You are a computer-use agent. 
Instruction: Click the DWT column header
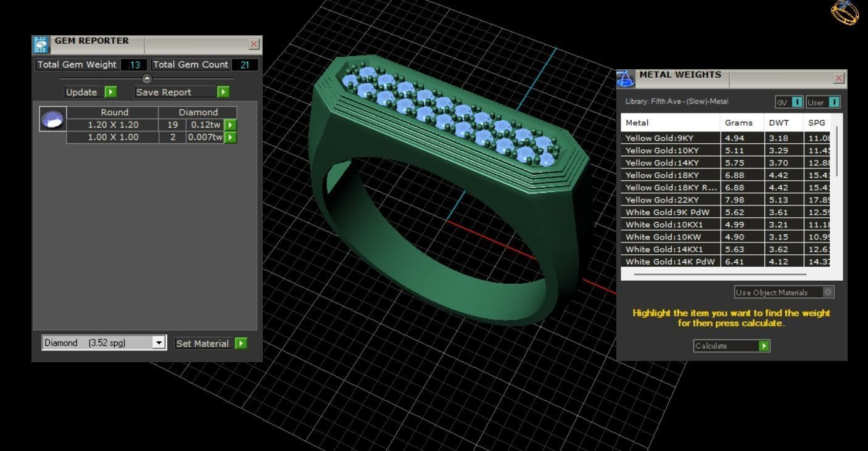point(783,123)
